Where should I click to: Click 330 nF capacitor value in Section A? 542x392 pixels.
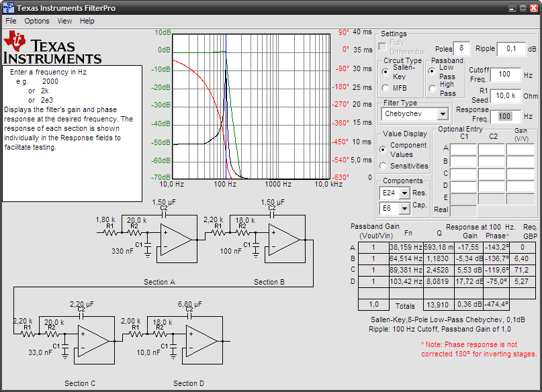pos(122,251)
